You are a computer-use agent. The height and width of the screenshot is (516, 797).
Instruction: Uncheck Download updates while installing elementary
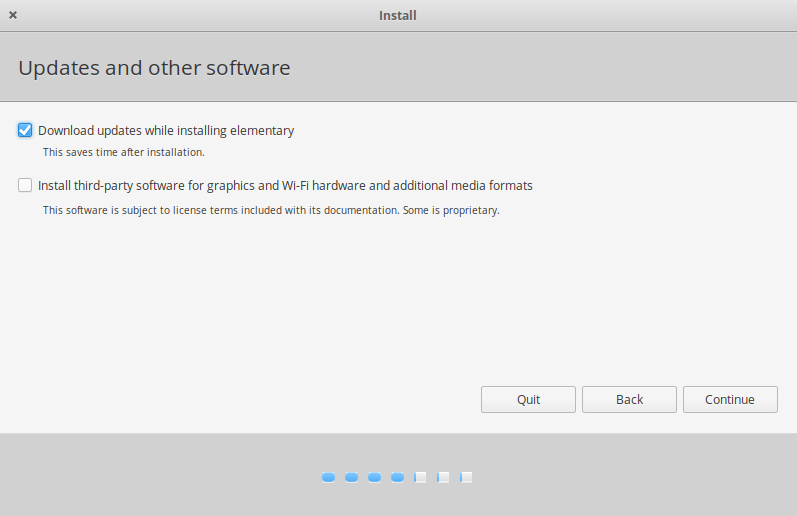[x=25, y=131]
